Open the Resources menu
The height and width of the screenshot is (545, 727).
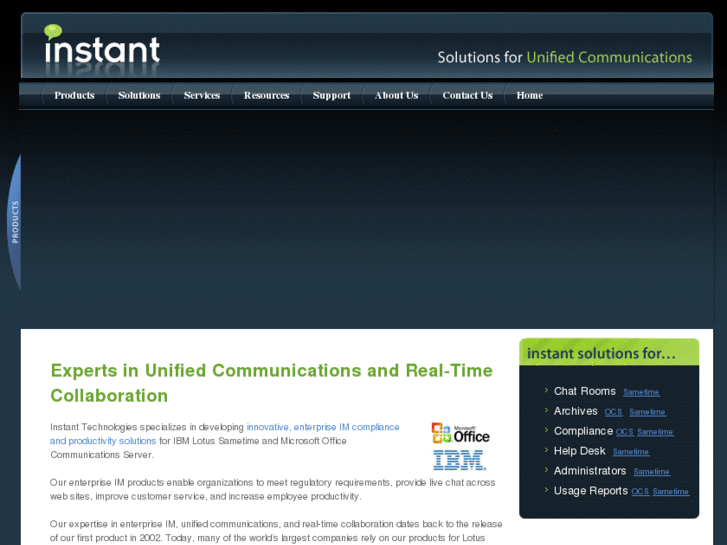coord(267,96)
